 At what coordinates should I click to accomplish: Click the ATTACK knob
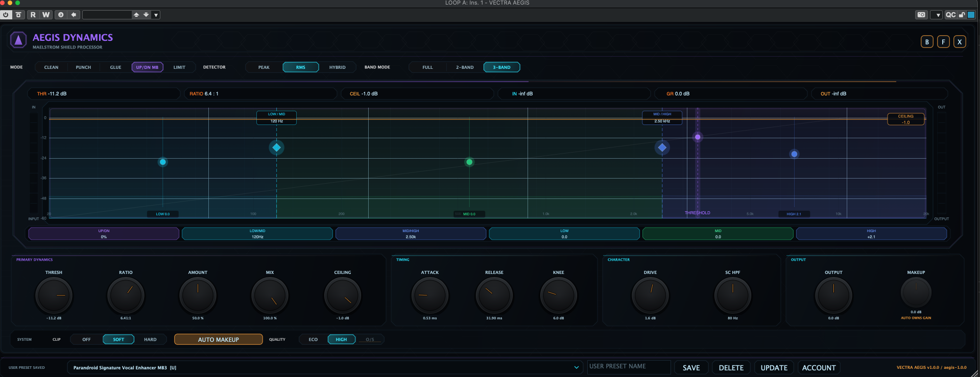pyautogui.click(x=430, y=295)
